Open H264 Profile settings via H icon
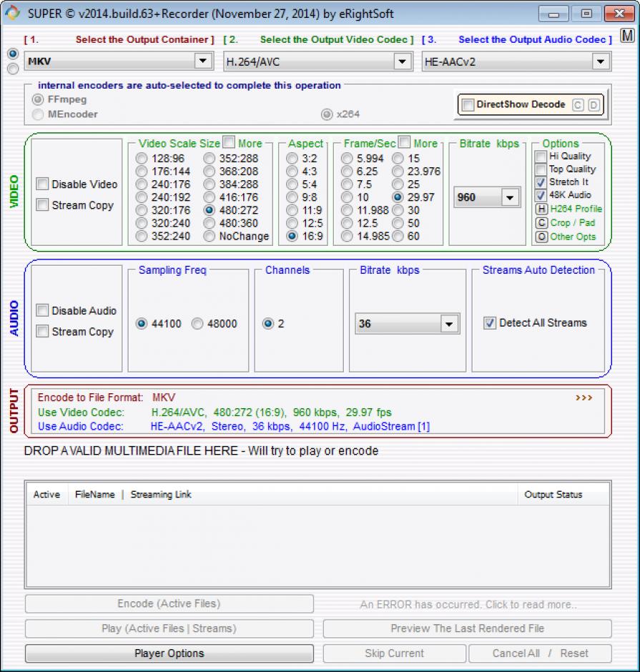This screenshot has width=640, height=672. 542,209
